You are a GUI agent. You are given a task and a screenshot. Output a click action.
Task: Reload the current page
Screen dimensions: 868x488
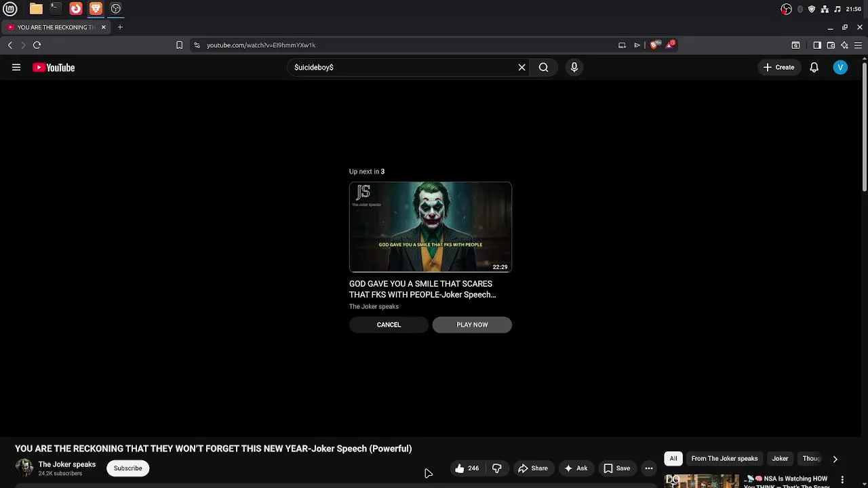tap(37, 45)
